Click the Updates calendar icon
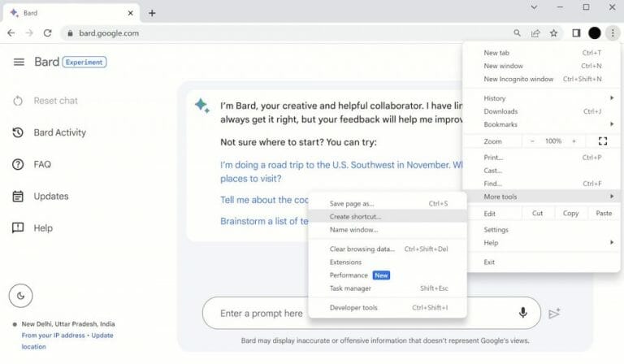 point(18,196)
